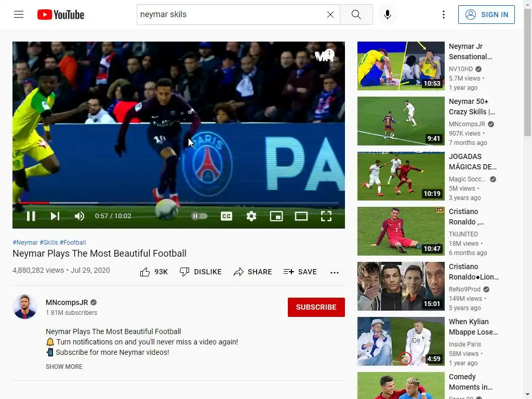The width and height of the screenshot is (532, 399).
Task: Share the video
Action: [253, 272]
